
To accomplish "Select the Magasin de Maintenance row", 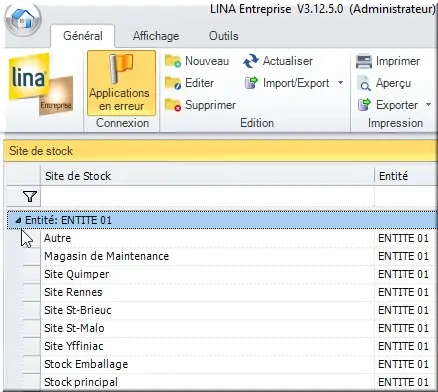I will pyautogui.click(x=230, y=256).
